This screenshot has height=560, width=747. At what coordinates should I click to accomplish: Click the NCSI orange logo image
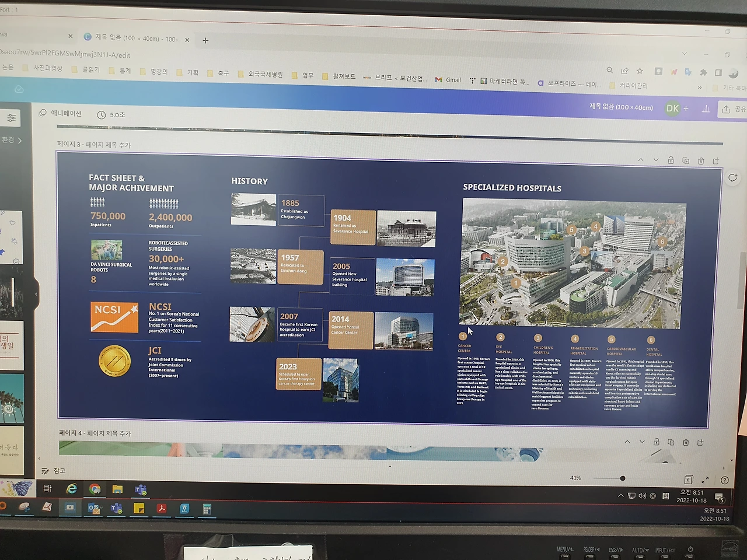coord(114,317)
